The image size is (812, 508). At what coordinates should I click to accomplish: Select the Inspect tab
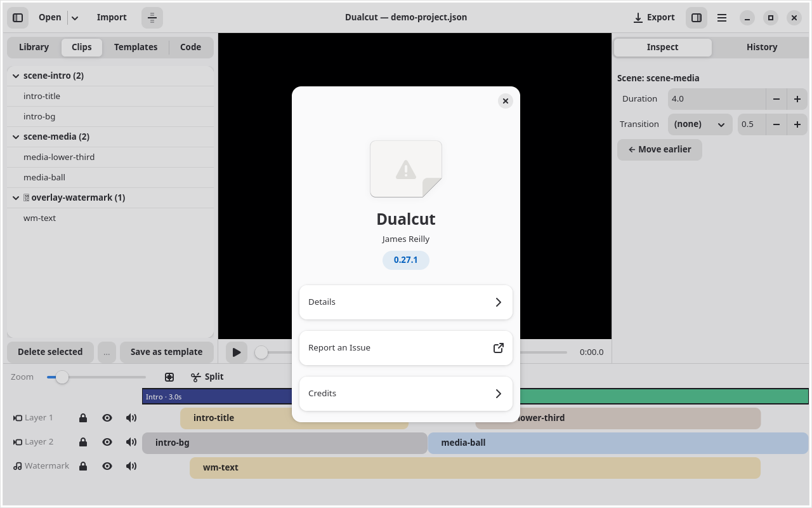click(662, 48)
